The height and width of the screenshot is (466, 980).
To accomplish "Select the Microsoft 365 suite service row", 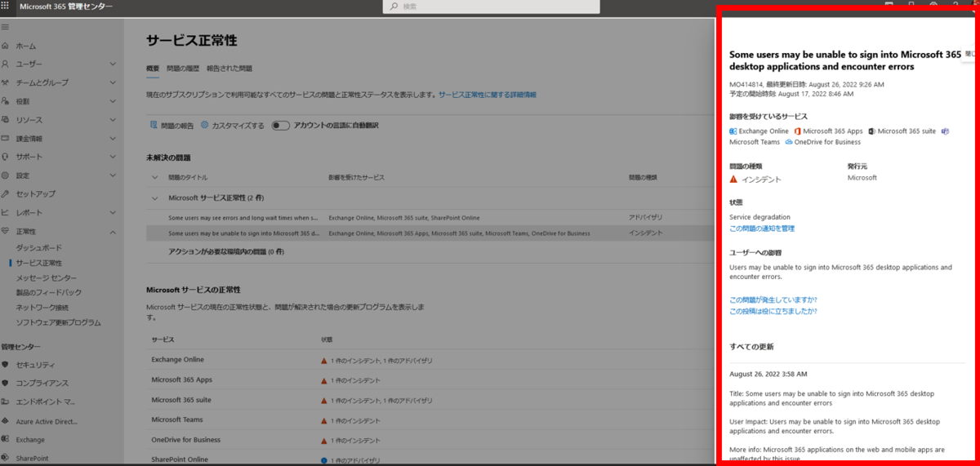I will 430,400.
